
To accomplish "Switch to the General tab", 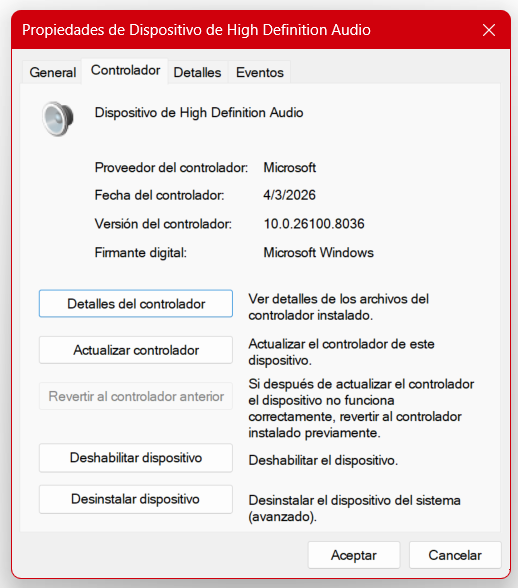I will (x=53, y=72).
